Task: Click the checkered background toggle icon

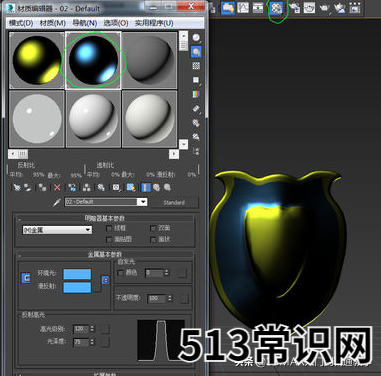Action: click(196, 66)
